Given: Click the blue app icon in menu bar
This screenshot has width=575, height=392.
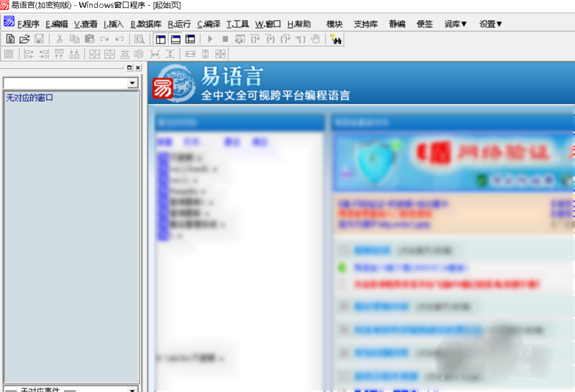Looking at the screenshot, I should tap(9, 22).
